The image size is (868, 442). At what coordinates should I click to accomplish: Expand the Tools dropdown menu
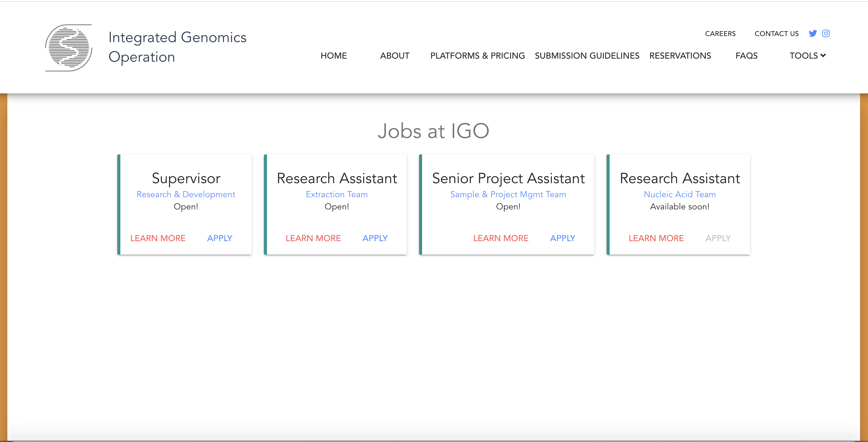[x=807, y=56]
